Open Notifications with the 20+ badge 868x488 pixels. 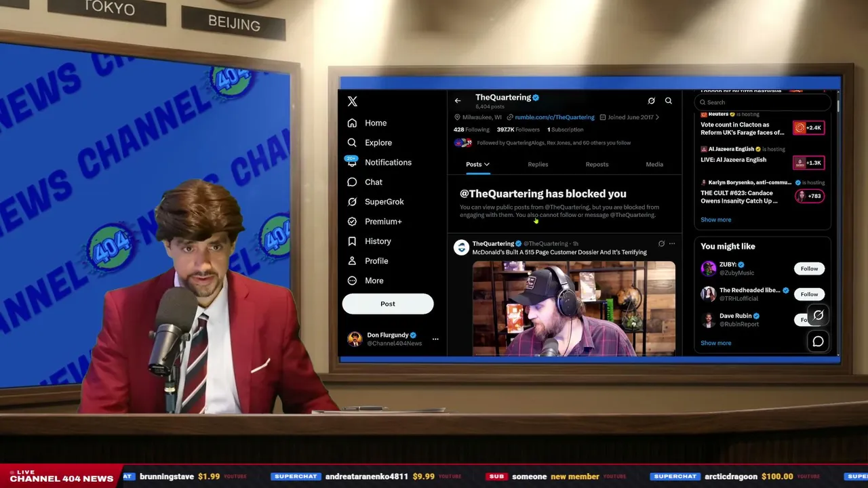(x=379, y=162)
